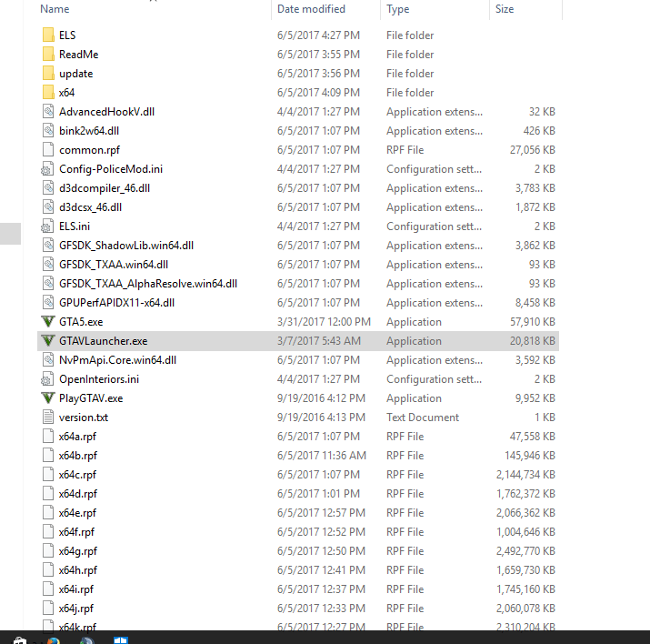Select the update folder name
Viewport: 650px width, 644px height.
pos(75,74)
